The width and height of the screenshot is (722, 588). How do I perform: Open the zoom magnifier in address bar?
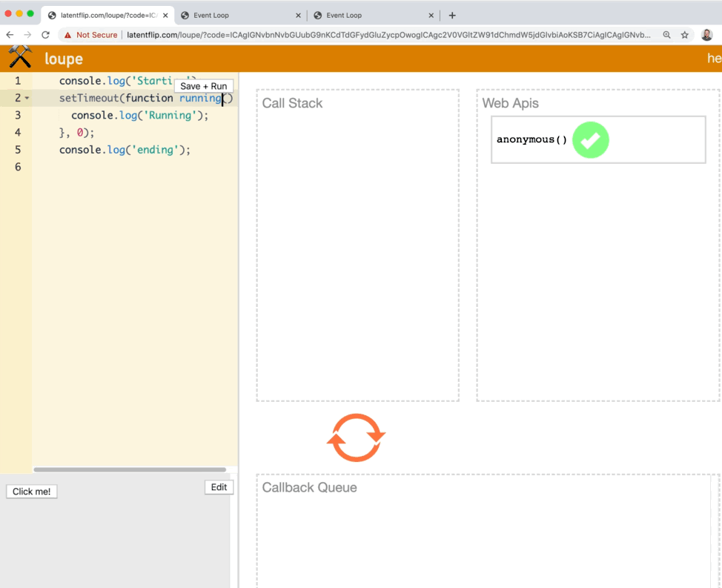point(666,35)
